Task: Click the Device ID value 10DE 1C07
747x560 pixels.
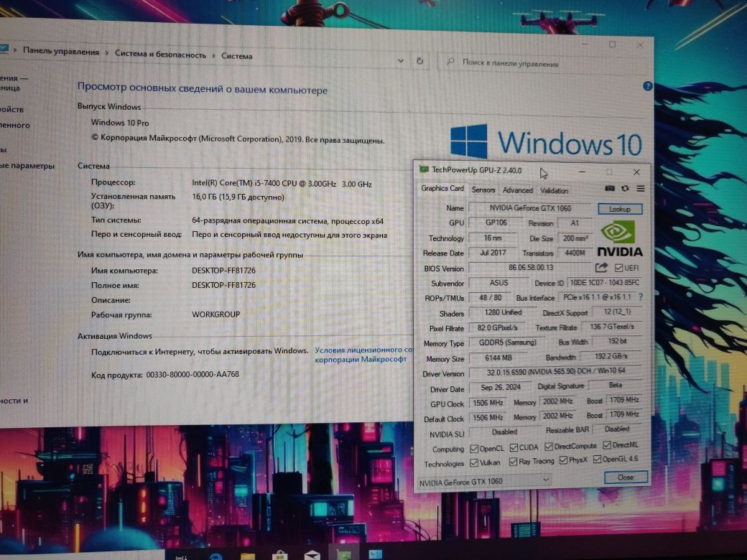Action: point(605,282)
